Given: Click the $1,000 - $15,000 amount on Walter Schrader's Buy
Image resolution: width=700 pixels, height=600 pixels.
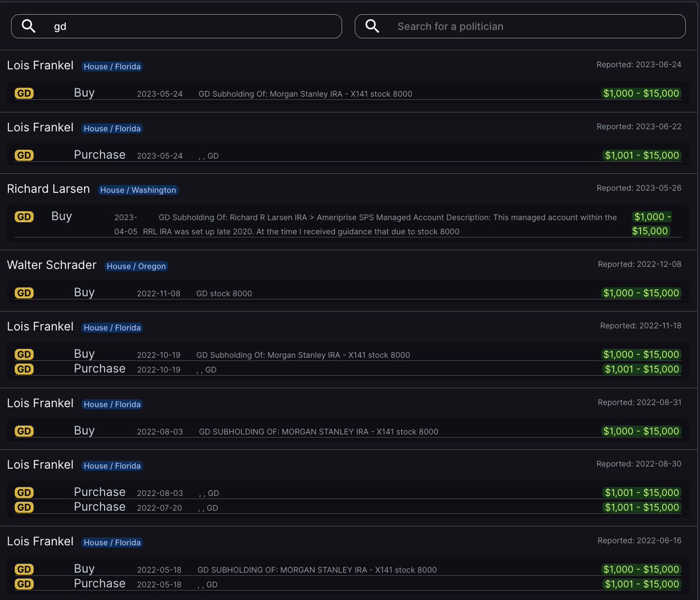Looking at the screenshot, I should tap(641, 293).
